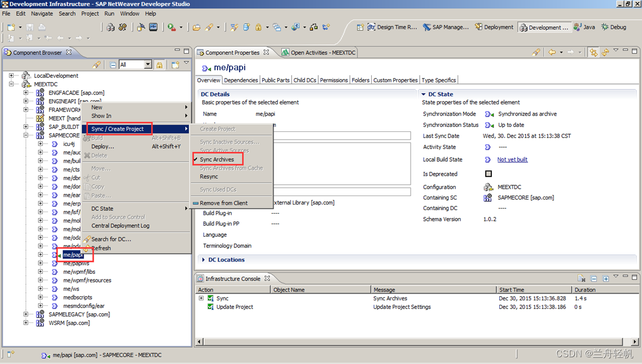Click Expand All icon in Infrastructure Console

[x=605, y=278]
